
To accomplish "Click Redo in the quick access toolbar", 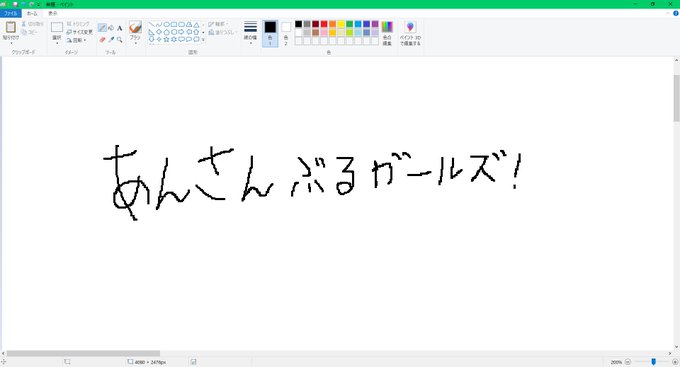I will click(x=31, y=4).
